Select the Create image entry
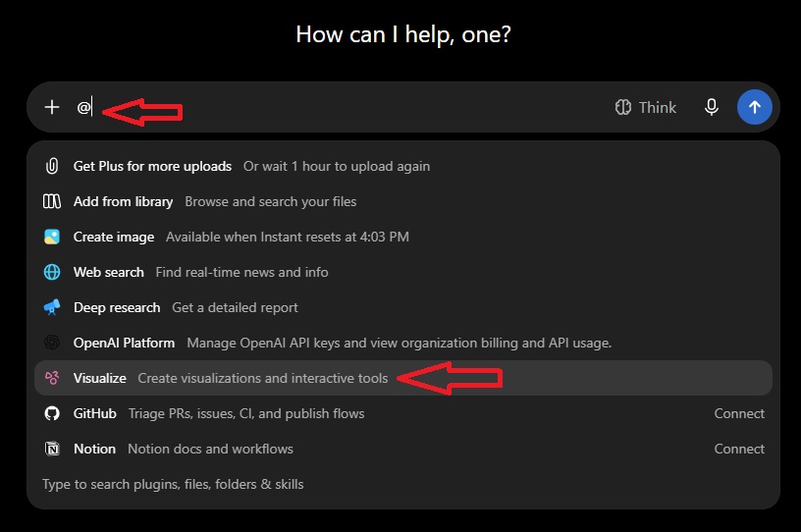801x532 pixels. (x=114, y=237)
